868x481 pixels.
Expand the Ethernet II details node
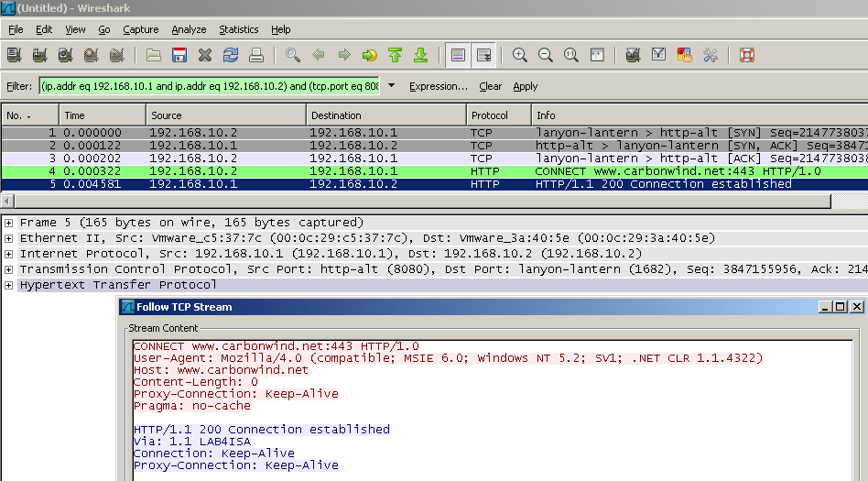(x=9, y=238)
